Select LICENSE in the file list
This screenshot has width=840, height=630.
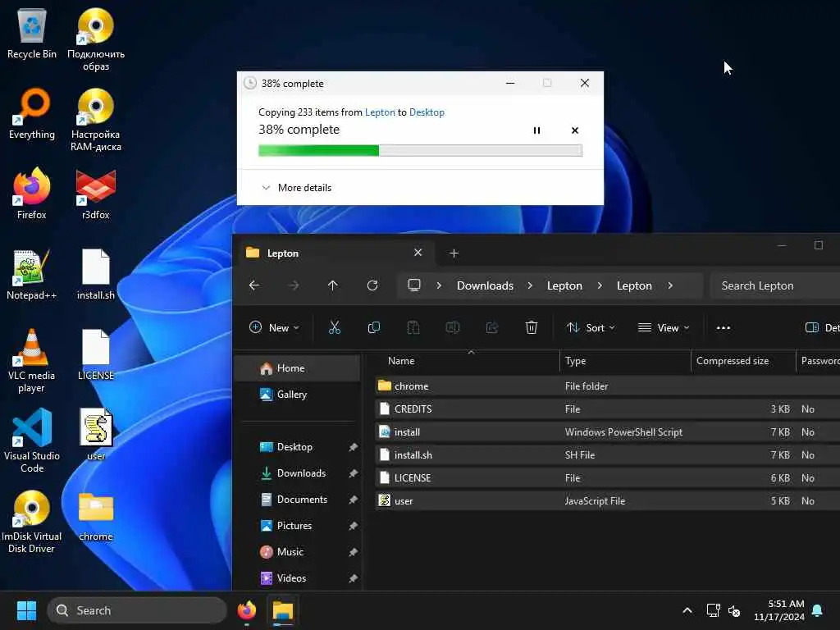coord(608,478)
